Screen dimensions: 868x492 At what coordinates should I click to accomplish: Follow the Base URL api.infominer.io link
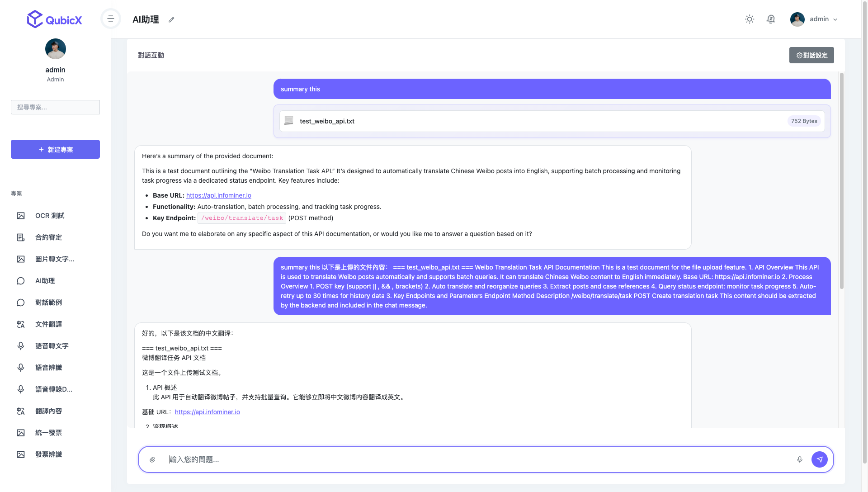tap(219, 195)
